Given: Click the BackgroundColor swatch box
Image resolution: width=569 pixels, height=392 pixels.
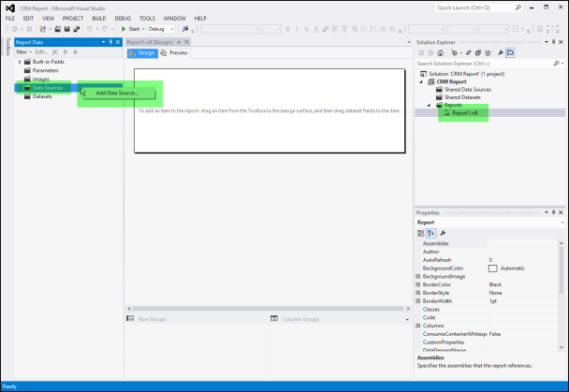Looking at the screenshot, I should click(x=493, y=269).
